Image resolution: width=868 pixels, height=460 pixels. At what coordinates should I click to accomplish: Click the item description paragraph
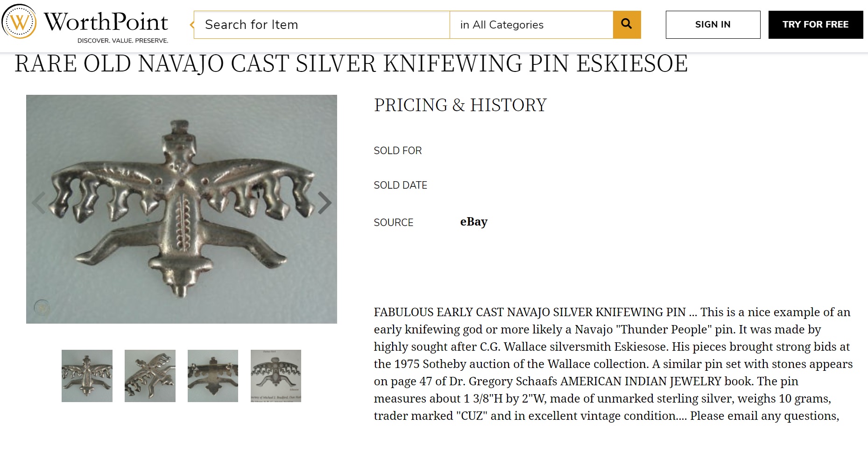[x=613, y=364]
